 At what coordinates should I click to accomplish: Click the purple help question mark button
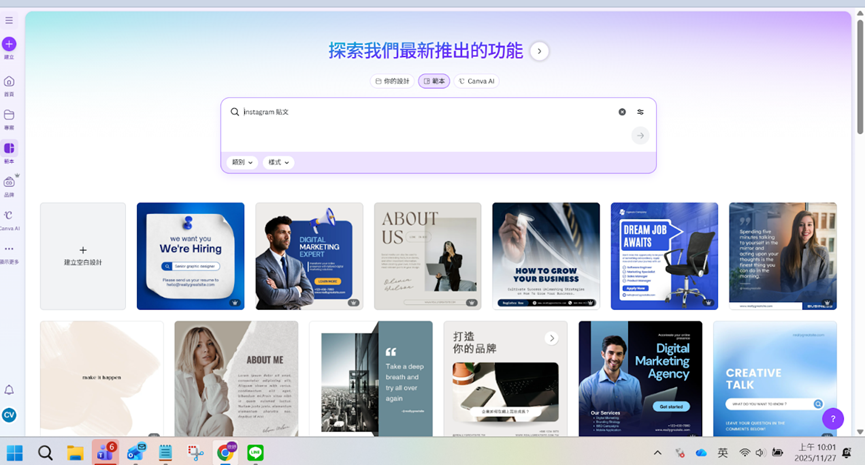(832, 419)
